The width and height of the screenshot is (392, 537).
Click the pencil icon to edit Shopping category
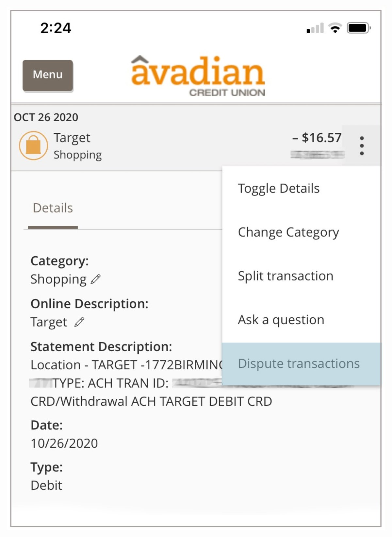click(x=95, y=279)
